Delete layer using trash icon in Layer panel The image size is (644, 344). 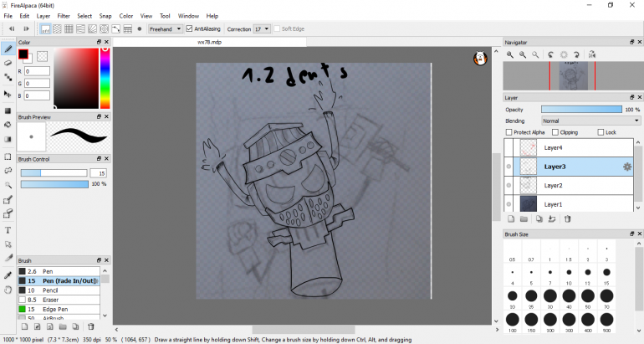(567, 219)
